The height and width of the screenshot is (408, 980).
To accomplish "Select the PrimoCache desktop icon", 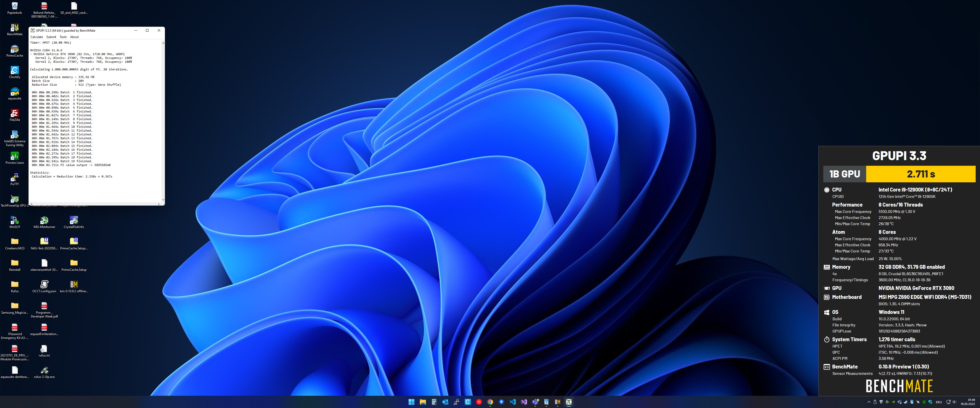I will [15, 51].
